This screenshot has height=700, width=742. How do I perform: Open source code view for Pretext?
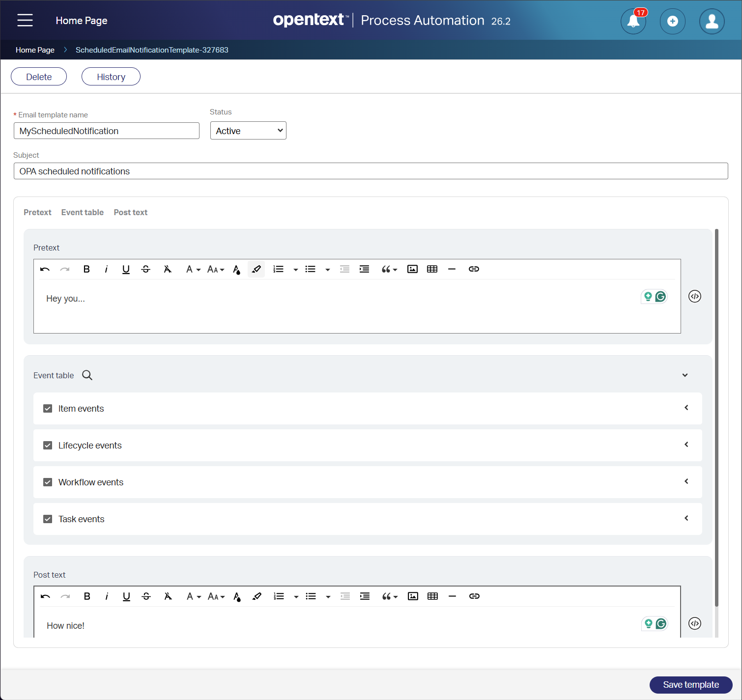[x=695, y=296]
